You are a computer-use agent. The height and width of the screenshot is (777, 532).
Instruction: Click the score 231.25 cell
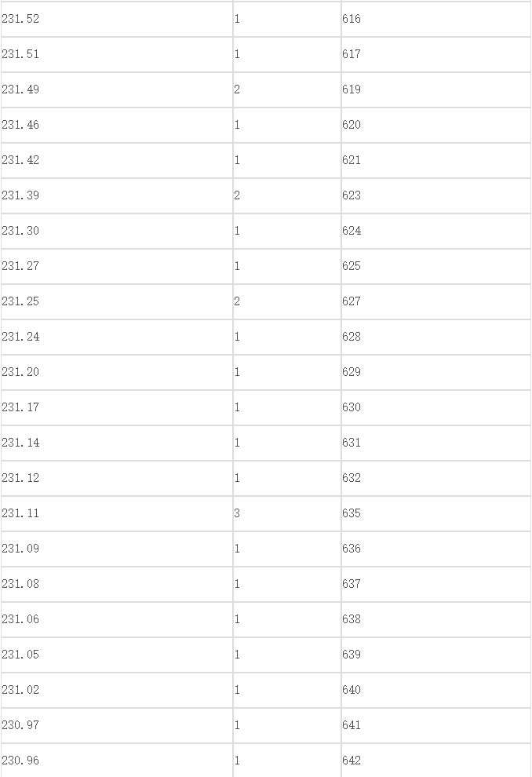coord(117,302)
